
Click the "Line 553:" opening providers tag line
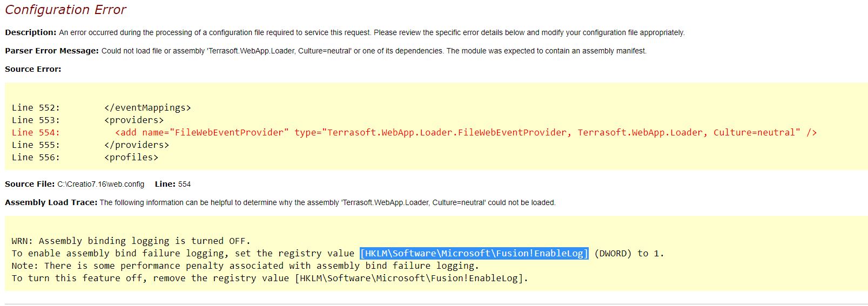[88, 120]
